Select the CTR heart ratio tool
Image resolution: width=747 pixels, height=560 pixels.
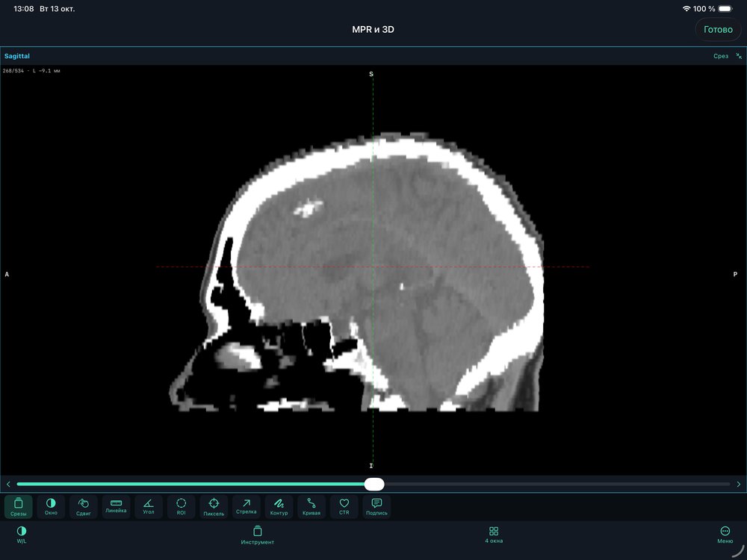point(344,507)
